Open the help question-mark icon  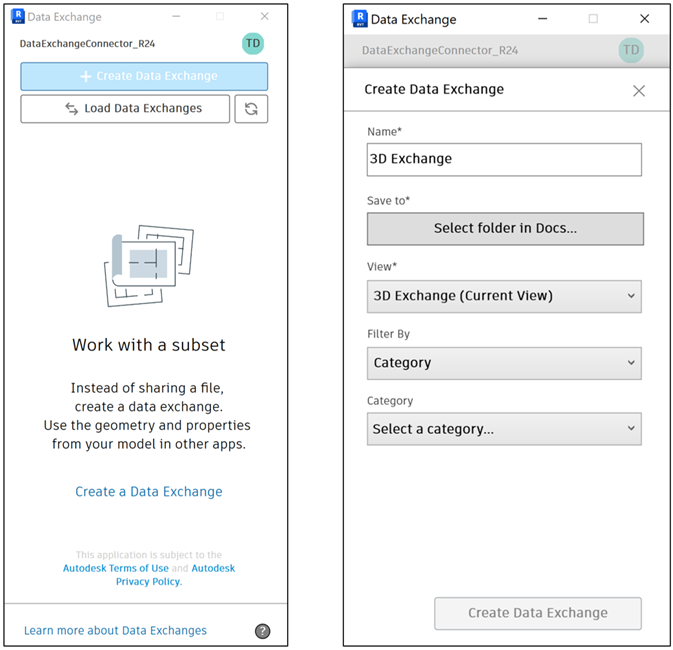click(263, 631)
